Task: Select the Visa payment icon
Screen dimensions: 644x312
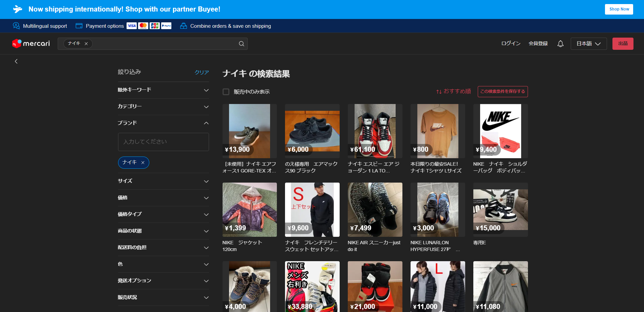Action: 131,26
